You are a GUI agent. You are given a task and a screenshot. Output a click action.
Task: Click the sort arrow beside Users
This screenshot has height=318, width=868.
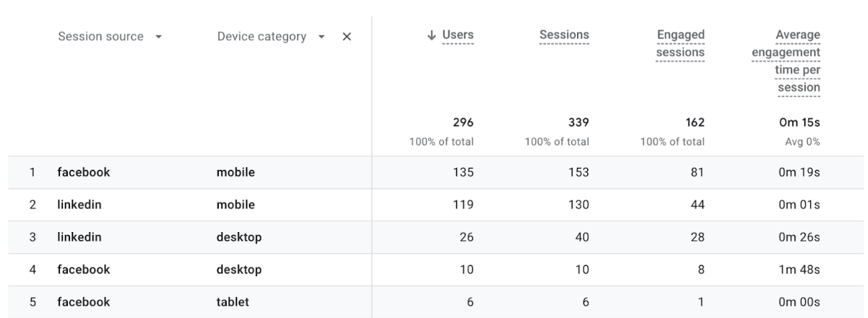pyautogui.click(x=433, y=35)
